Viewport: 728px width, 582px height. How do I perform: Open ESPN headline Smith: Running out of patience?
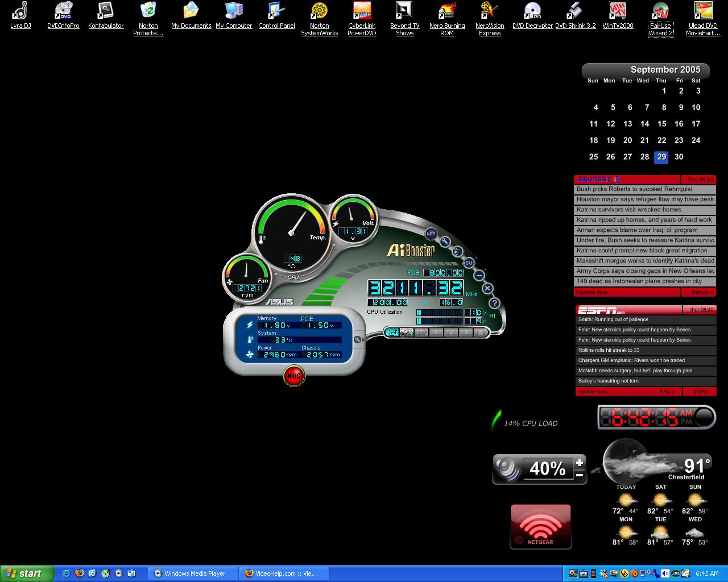645,319
